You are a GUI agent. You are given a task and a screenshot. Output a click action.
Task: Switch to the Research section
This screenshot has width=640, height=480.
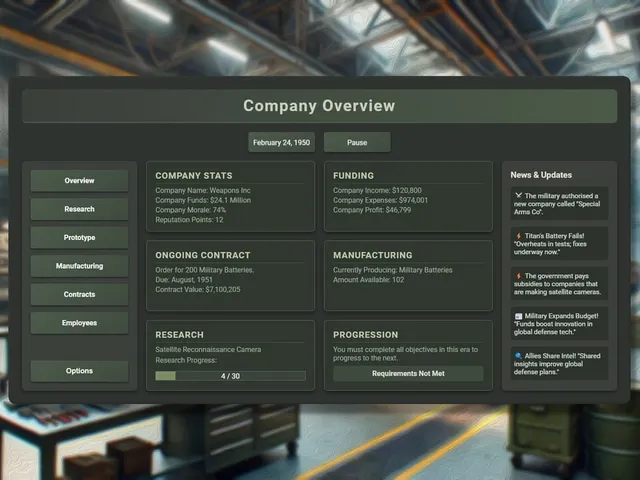(79, 209)
